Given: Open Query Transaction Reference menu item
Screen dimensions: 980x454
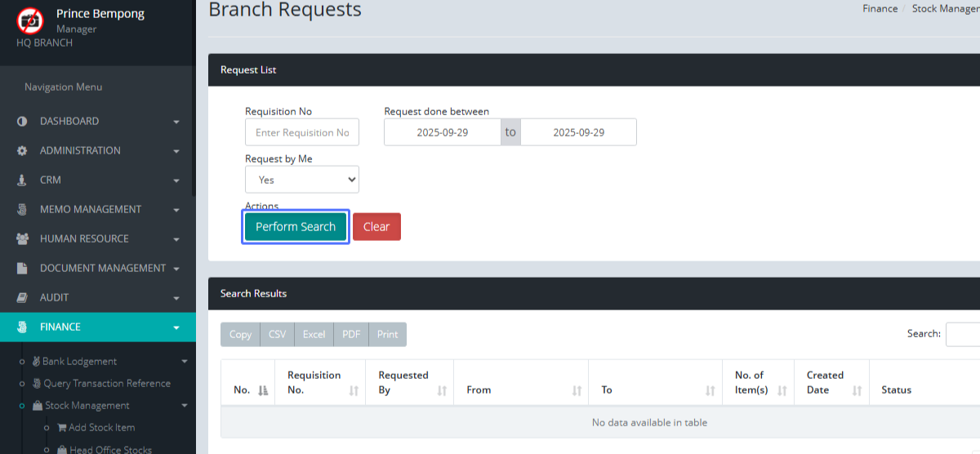Looking at the screenshot, I should point(106,384).
